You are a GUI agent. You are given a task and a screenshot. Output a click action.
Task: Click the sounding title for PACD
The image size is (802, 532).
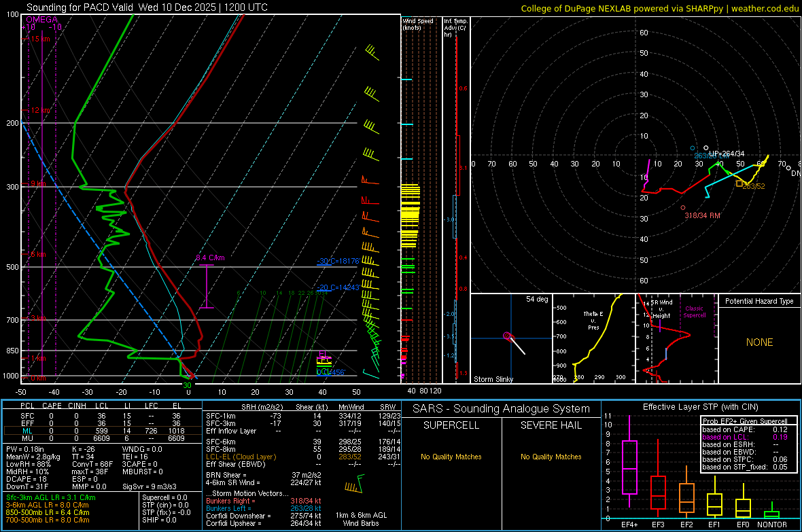(x=147, y=7)
